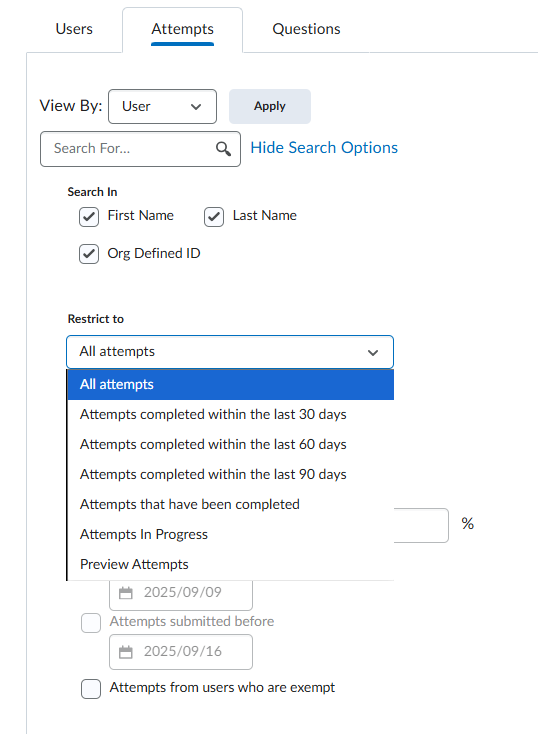Switch to the Users tab
The height and width of the screenshot is (734, 538).
(74, 29)
